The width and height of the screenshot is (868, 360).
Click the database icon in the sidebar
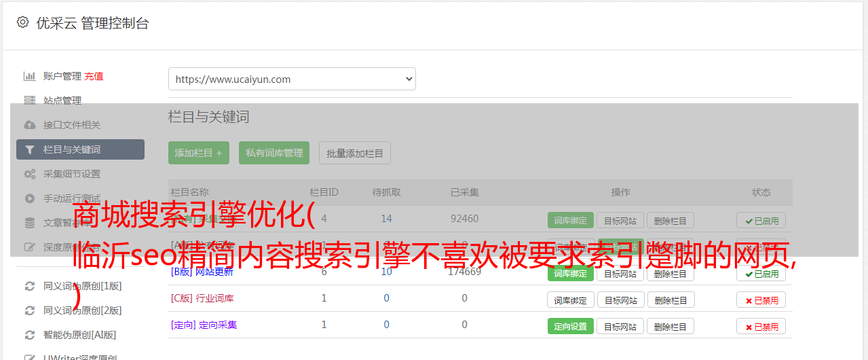click(30, 223)
